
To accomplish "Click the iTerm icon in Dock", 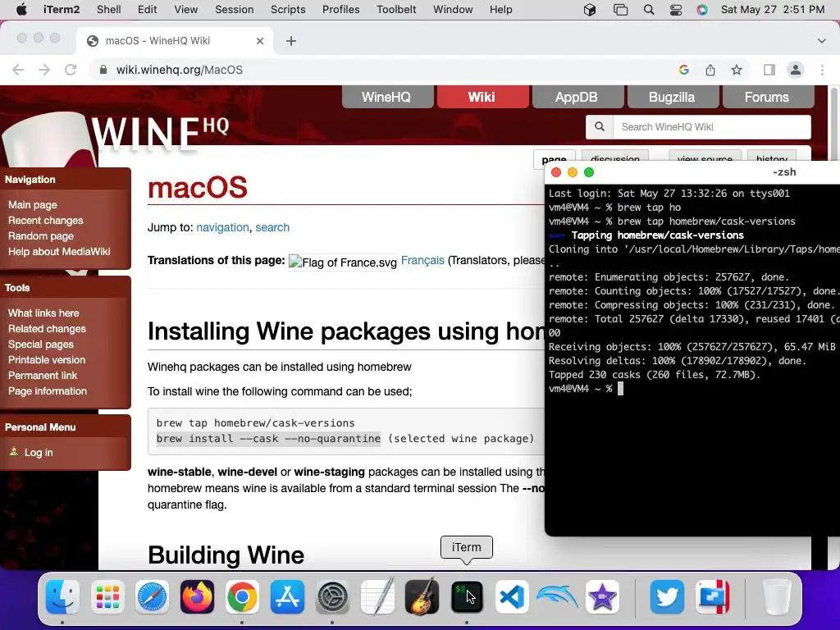I will (x=467, y=596).
